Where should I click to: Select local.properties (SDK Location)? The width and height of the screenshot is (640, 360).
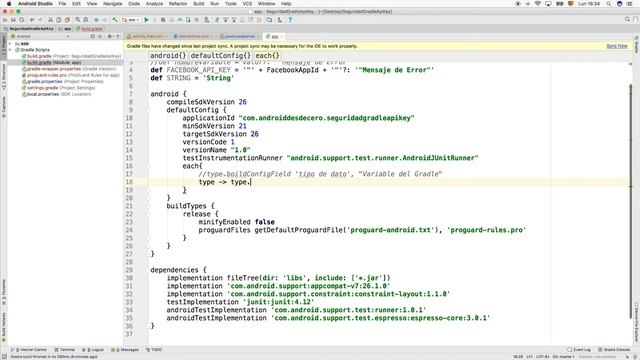click(56, 94)
